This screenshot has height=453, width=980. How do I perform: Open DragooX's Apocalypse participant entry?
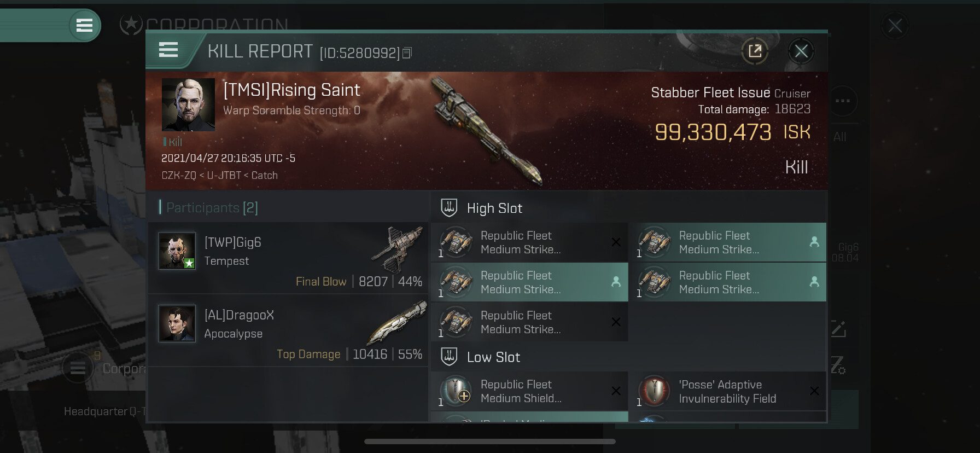[288, 330]
